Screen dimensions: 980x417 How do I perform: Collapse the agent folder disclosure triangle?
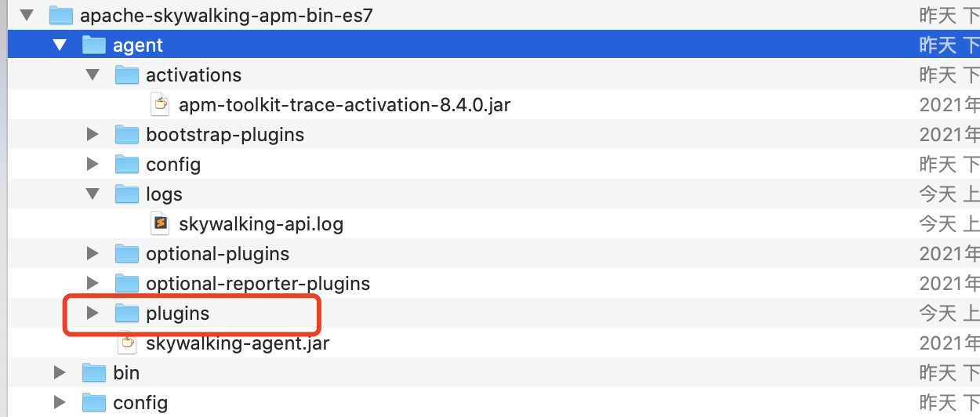click(60, 45)
